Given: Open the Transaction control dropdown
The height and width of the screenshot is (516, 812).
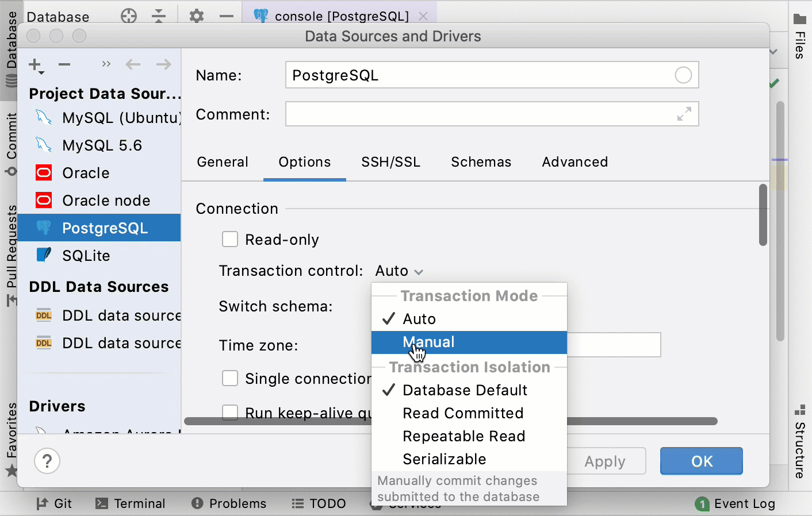Looking at the screenshot, I should 399,271.
